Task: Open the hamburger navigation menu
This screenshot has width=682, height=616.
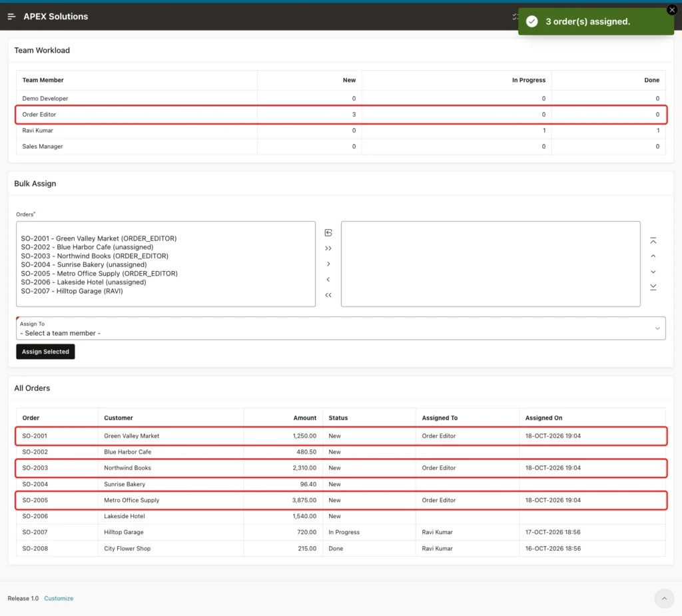Action: click(12, 17)
